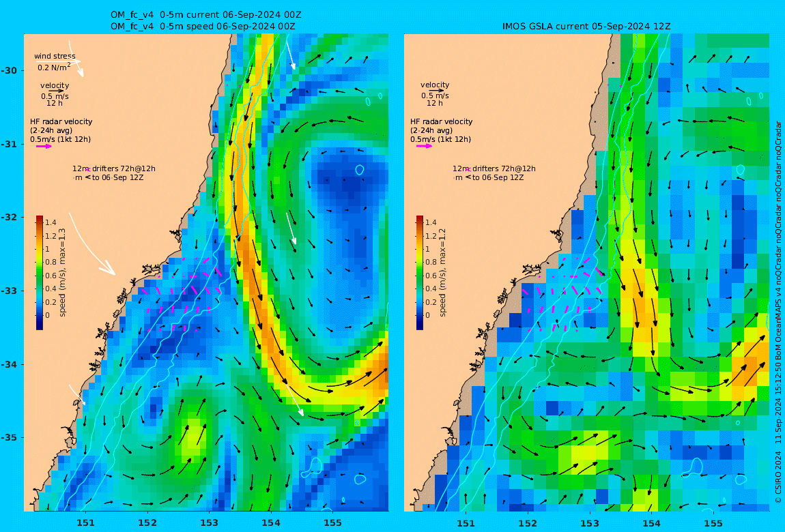Click the magenta HF radar arrow in OM_fc_v4 legend
The image size is (785, 532).
[x=44, y=147]
